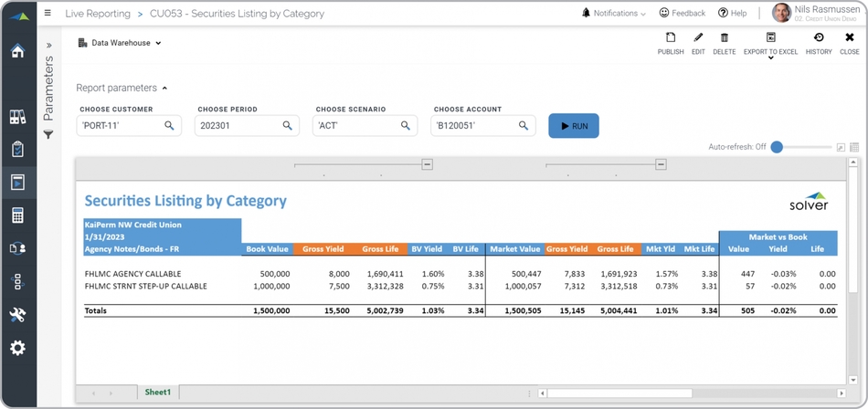
Task: Open the settings gear in sidebar
Action: click(x=17, y=348)
